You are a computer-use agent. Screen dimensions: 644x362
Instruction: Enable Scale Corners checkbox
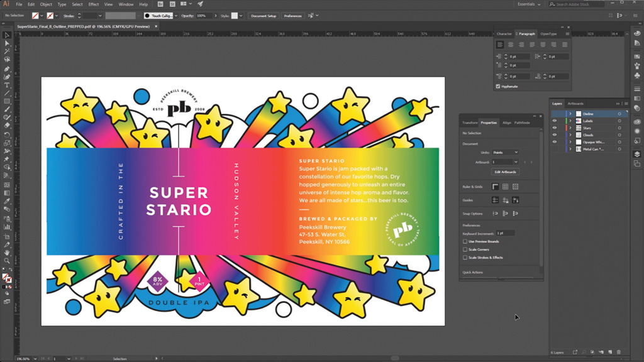pos(465,250)
